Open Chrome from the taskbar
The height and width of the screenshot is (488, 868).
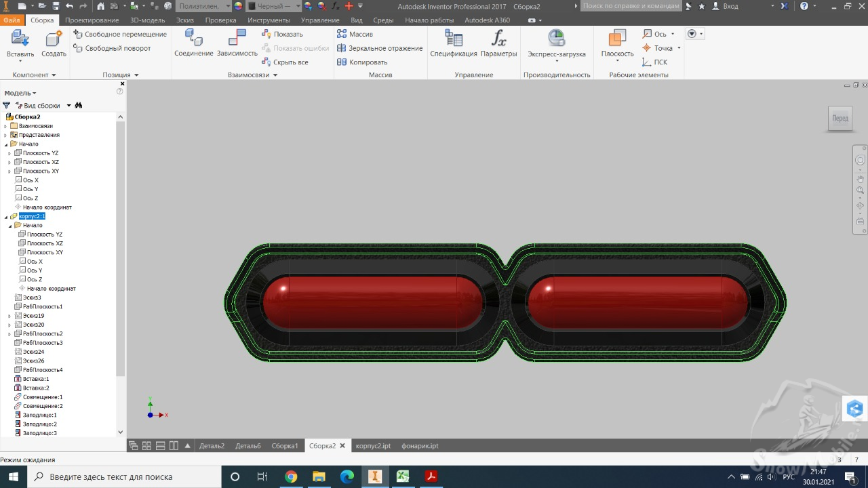tap(291, 476)
